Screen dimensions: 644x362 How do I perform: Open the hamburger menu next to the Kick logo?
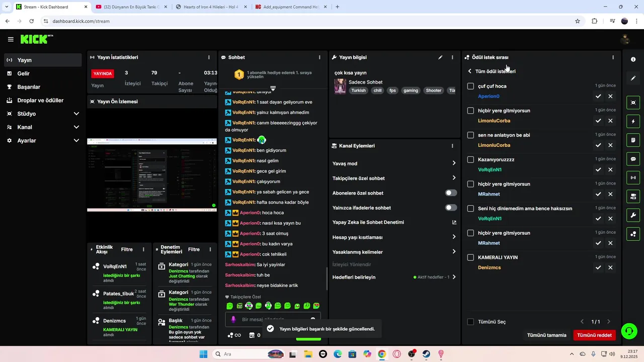tap(11, 39)
